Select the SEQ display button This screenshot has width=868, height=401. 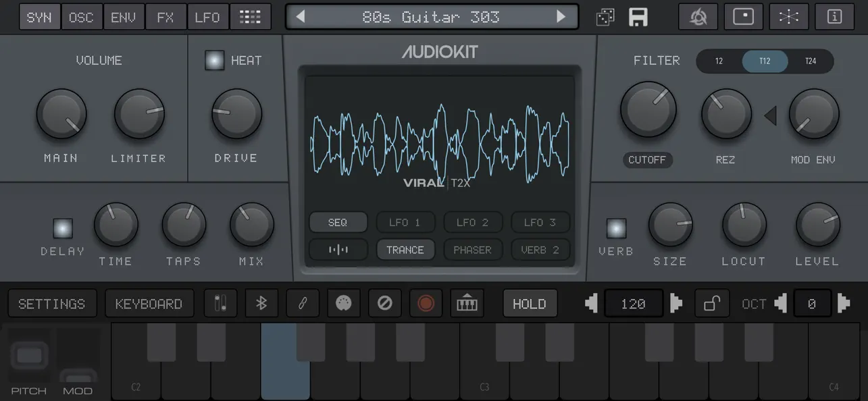(338, 222)
